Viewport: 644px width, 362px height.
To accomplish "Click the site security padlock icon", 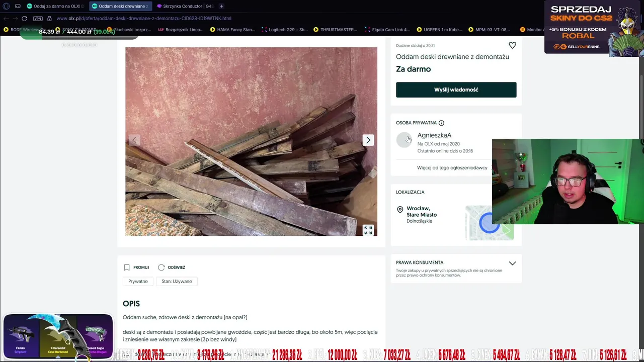I will coord(49,19).
